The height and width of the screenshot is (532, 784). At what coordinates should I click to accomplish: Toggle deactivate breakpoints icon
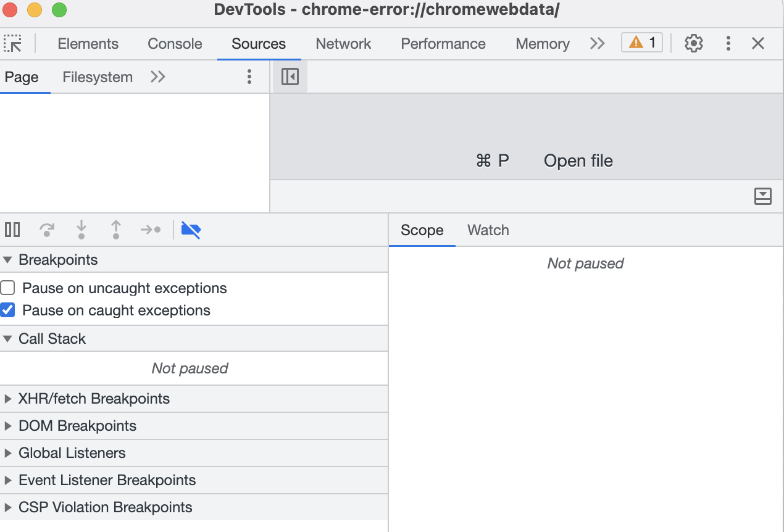tap(191, 230)
